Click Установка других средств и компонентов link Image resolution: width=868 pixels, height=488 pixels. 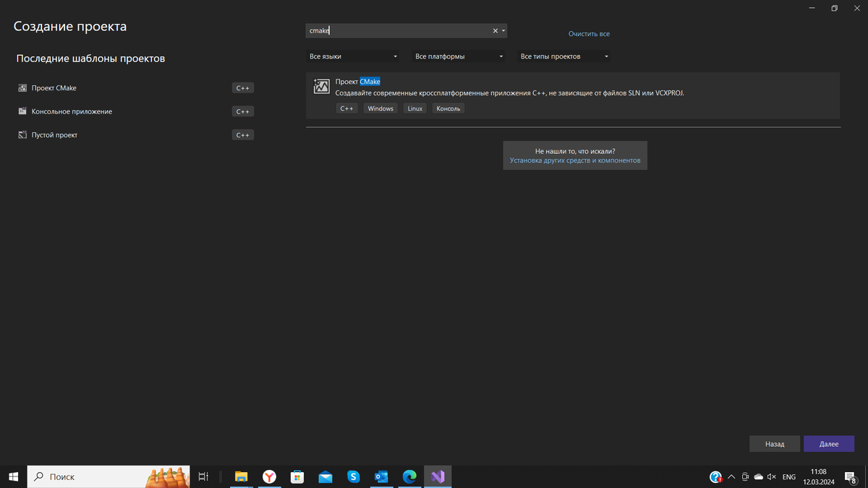(575, 160)
